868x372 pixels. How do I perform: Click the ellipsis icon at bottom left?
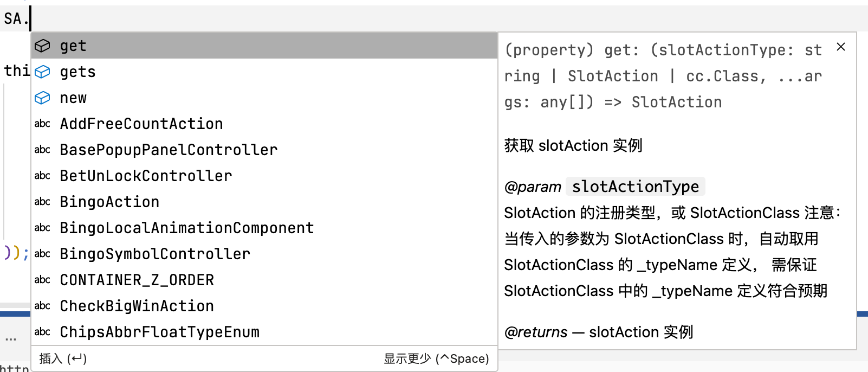point(11,340)
